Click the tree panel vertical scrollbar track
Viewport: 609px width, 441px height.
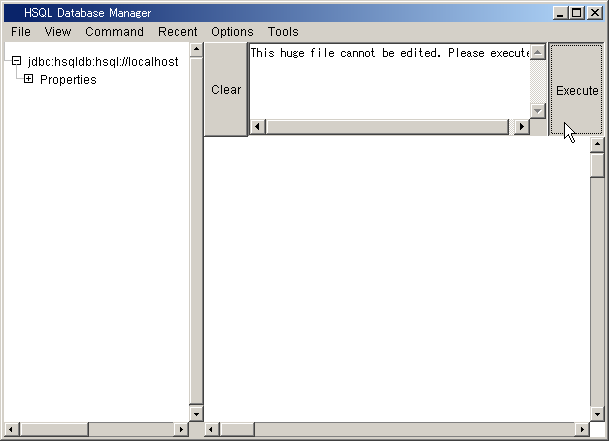tap(196, 231)
